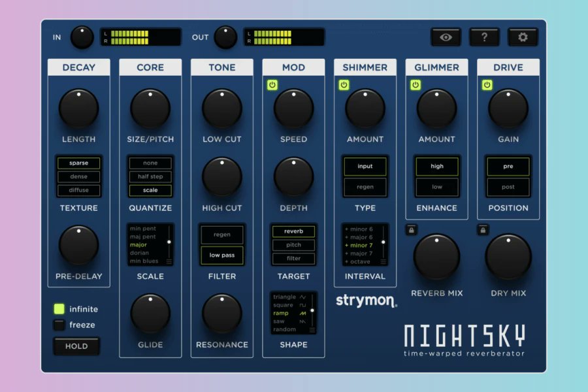Image resolution: width=588 pixels, height=392 pixels.
Task: Set QUANTIZE to half step
Action: tap(150, 176)
